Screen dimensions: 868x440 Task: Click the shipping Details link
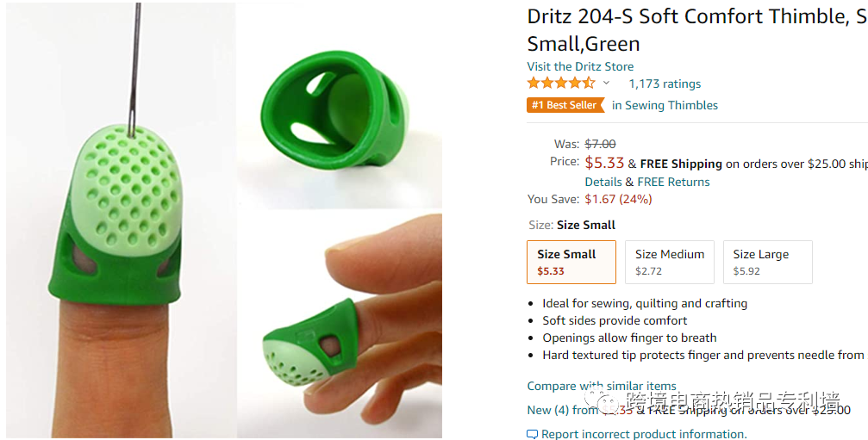tap(603, 182)
